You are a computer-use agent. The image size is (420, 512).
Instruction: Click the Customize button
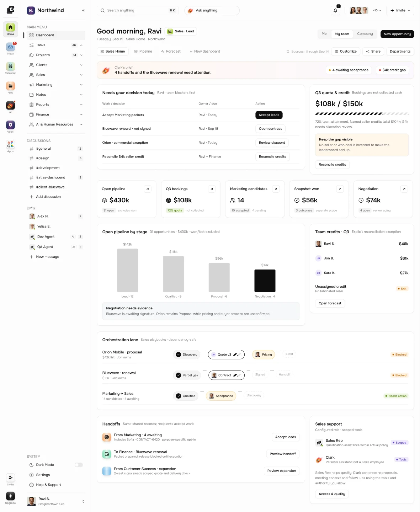pos(346,52)
